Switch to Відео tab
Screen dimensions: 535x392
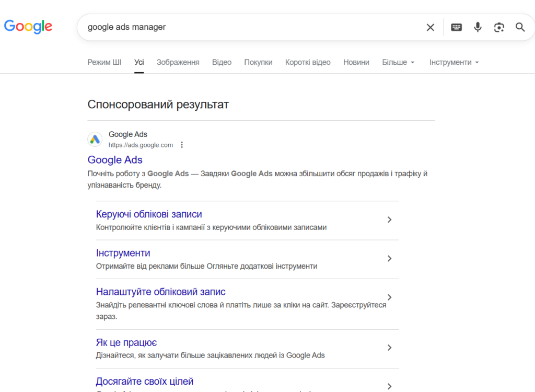pos(222,62)
